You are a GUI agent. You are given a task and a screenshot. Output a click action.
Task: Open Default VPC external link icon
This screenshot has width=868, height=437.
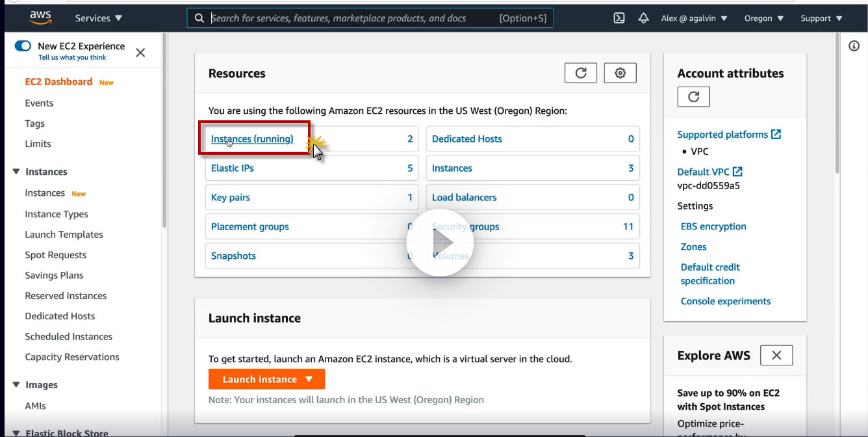737,172
